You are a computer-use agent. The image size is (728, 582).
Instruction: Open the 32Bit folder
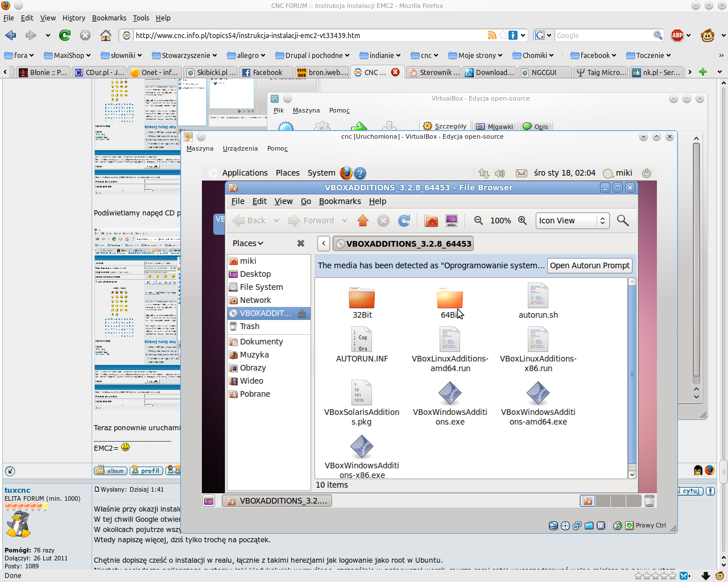click(x=362, y=303)
